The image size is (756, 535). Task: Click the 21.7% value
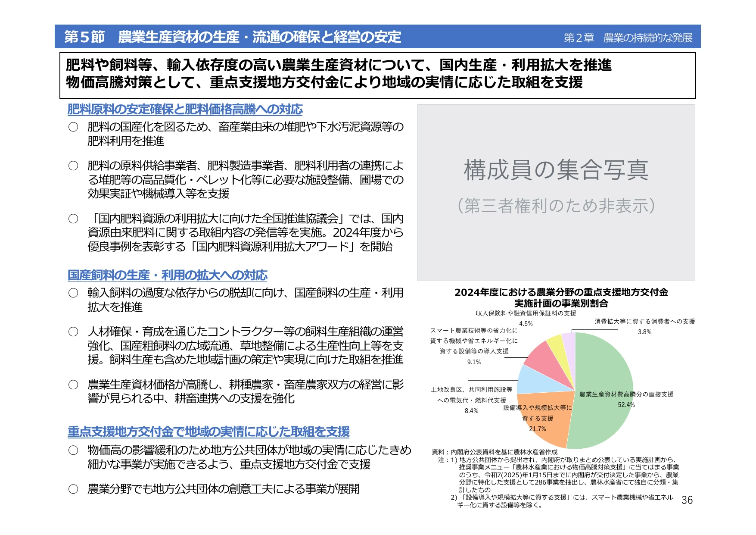[x=538, y=429]
